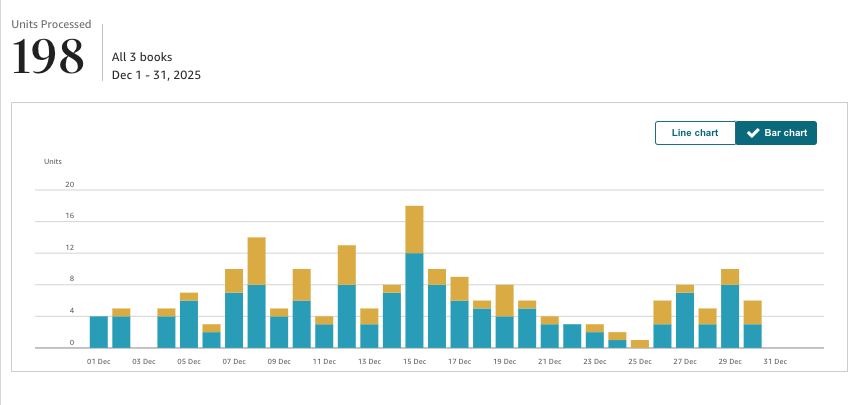The width and height of the screenshot is (853, 405).
Task: Click the '19 Dec' x-axis label
Action: pyautogui.click(x=505, y=361)
